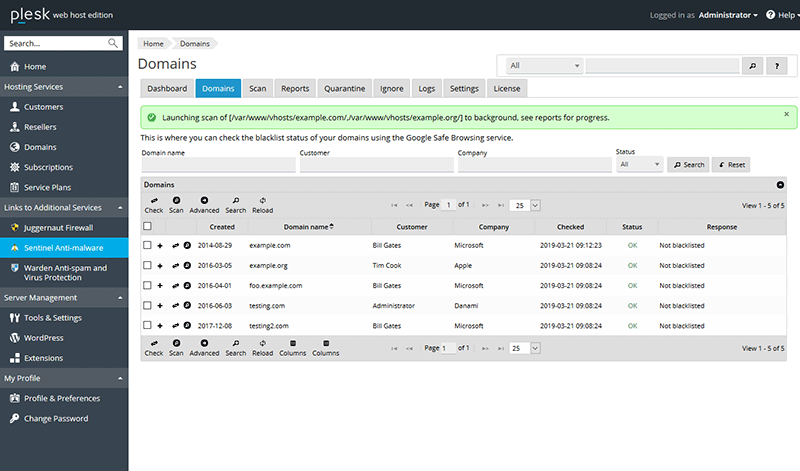Image resolution: width=800 pixels, height=471 pixels.
Task: Tick the example.com row checkbox
Action: click(x=147, y=245)
